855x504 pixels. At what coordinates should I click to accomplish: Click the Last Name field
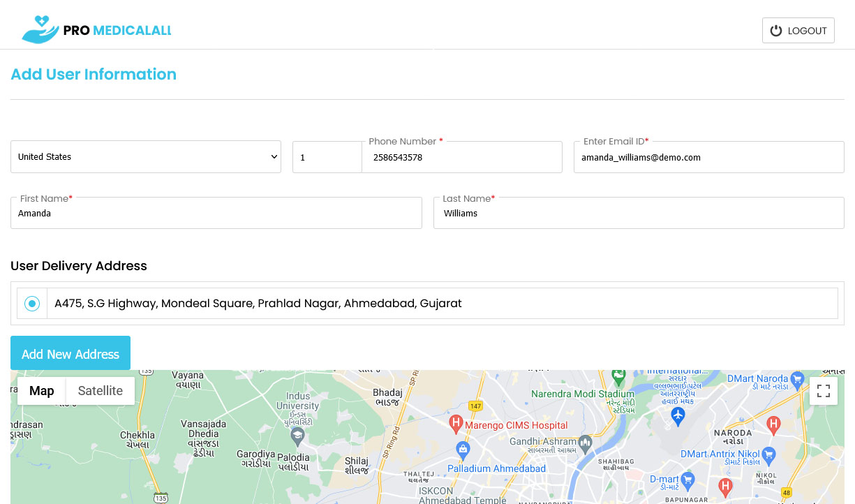(x=639, y=213)
